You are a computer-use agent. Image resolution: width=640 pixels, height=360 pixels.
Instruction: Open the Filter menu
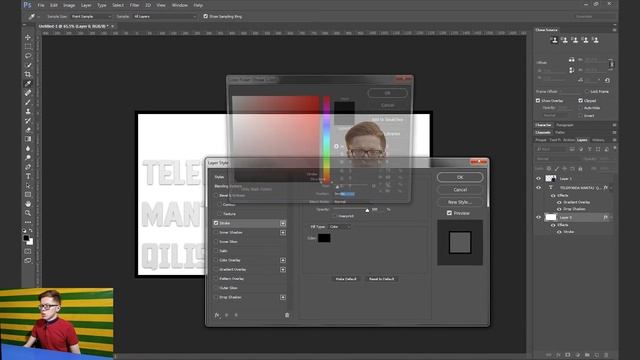coord(134,5)
